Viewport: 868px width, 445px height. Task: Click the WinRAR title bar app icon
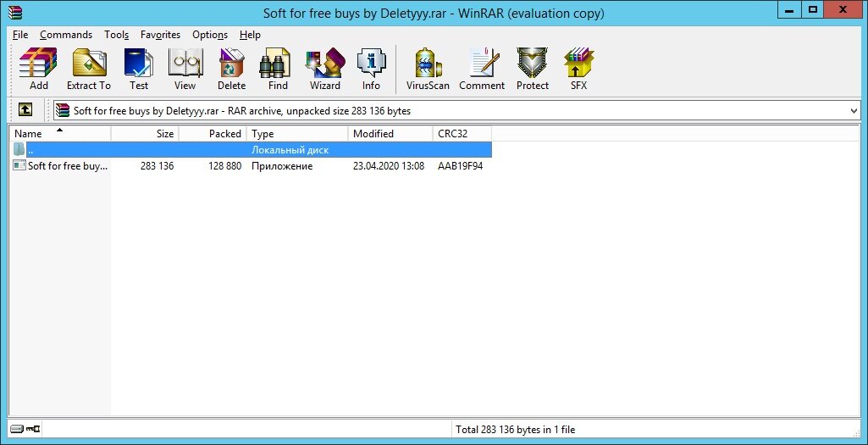[x=15, y=12]
